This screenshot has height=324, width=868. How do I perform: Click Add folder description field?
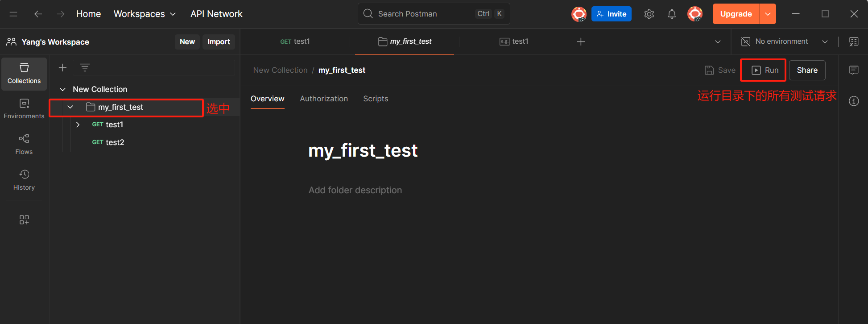click(355, 190)
